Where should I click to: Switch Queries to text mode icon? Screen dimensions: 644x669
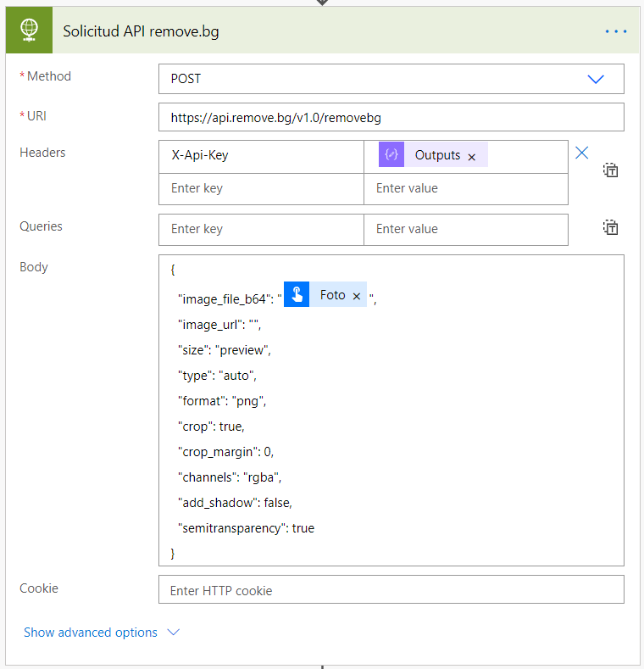point(610,227)
